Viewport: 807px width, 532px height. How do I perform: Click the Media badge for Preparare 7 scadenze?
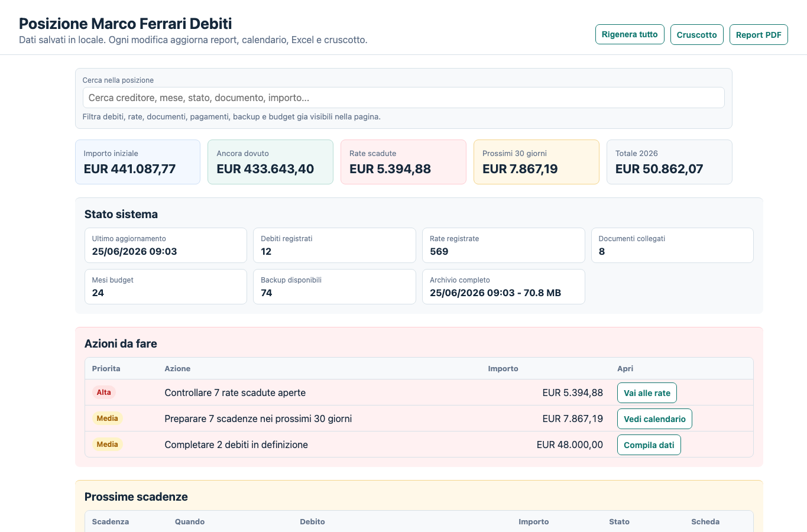pos(107,419)
